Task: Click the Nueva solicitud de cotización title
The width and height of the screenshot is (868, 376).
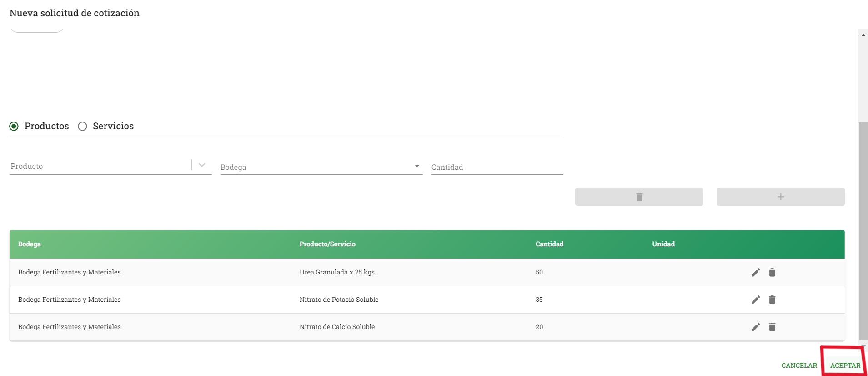Action: point(75,13)
